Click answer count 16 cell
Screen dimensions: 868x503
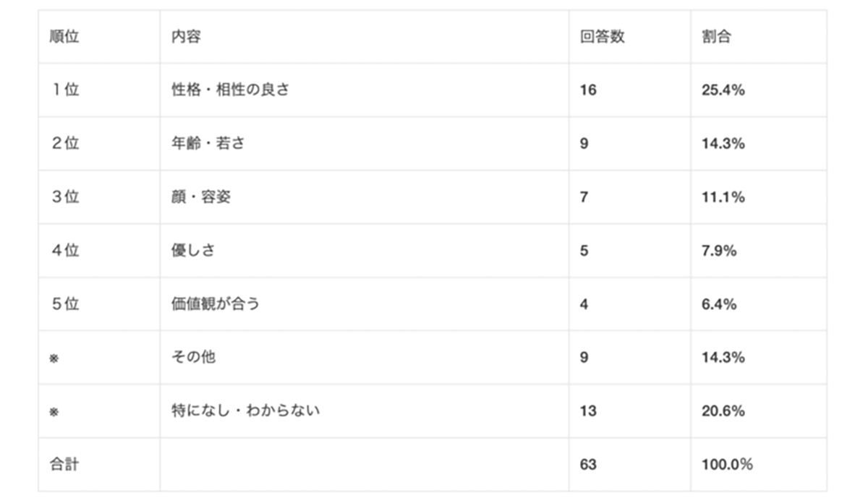588,90
